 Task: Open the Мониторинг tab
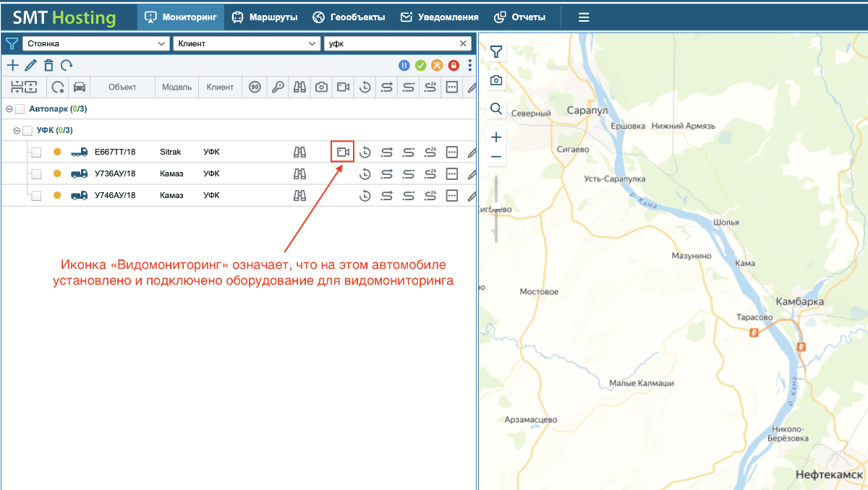tap(181, 17)
